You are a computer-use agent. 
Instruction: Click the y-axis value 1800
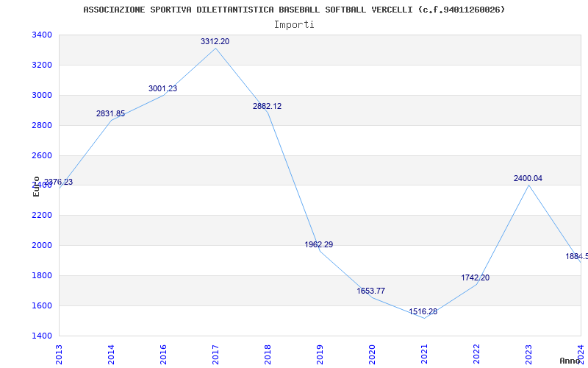click(42, 275)
